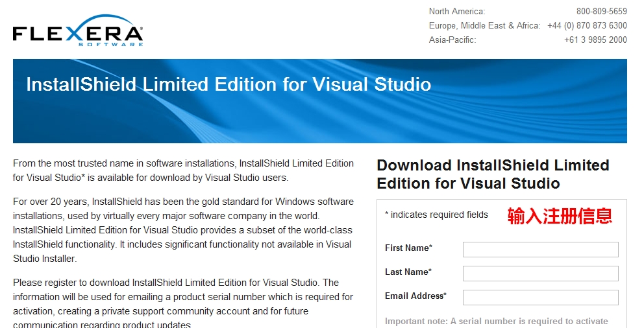Click the 'North America:' label
Image resolution: width=644 pixels, height=328 pixels.
[457, 12]
